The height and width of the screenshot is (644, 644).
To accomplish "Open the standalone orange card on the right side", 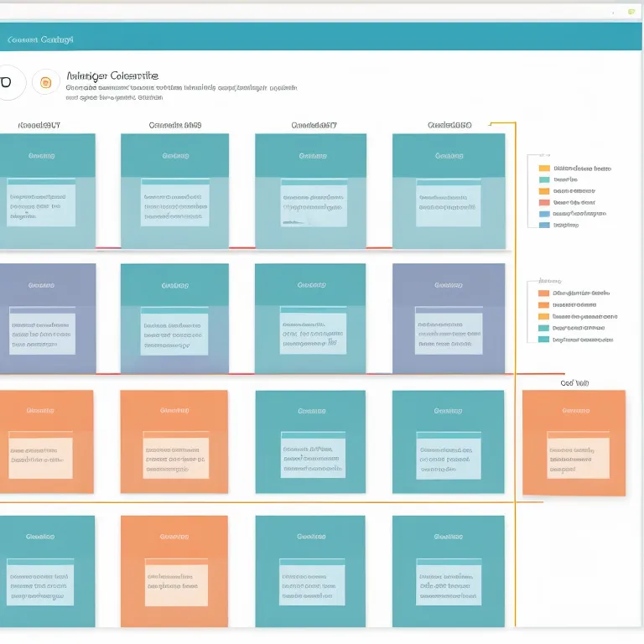I will [574, 442].
